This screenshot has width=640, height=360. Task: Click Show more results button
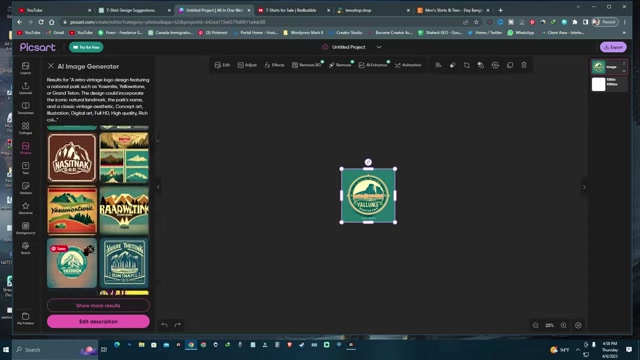click(x=98, y=305)
